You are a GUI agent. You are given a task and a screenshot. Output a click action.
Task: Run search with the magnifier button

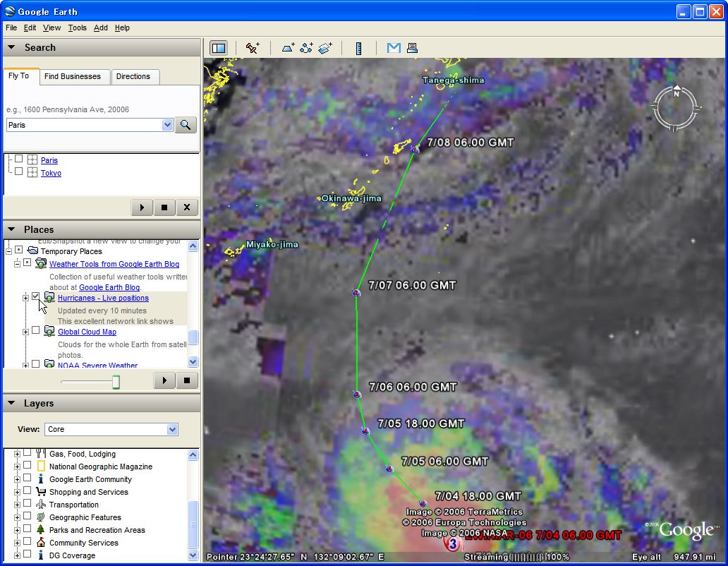click(186, 125)
